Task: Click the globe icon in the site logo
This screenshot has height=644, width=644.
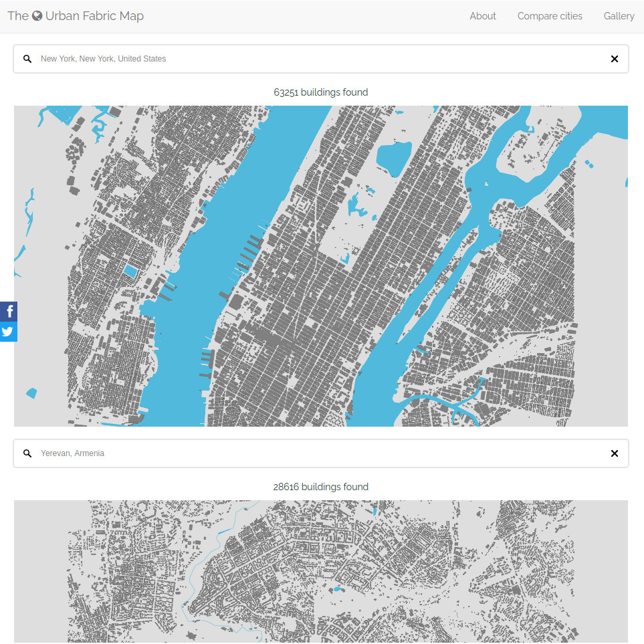Action: [x=36, y=15]
